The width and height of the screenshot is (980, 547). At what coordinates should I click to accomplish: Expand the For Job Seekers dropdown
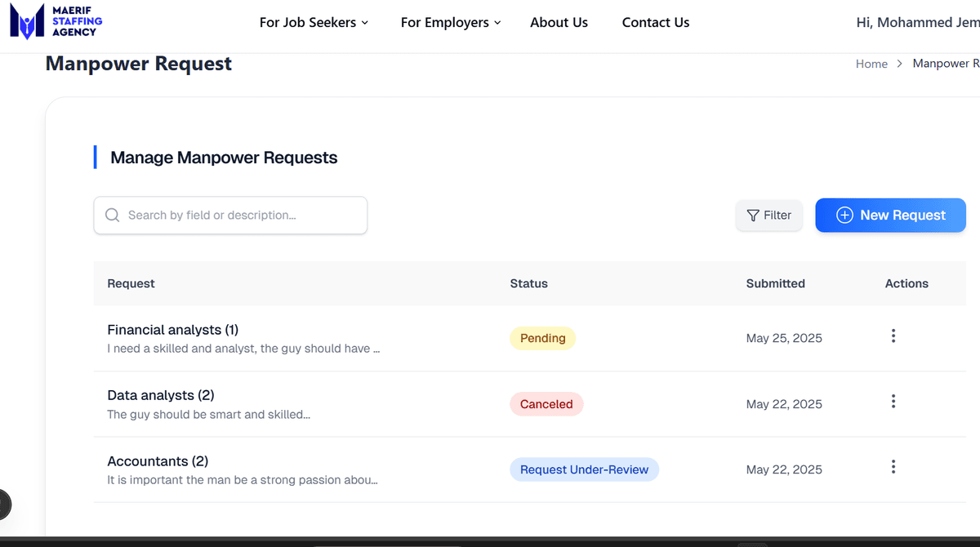click(x=314, y=23)
